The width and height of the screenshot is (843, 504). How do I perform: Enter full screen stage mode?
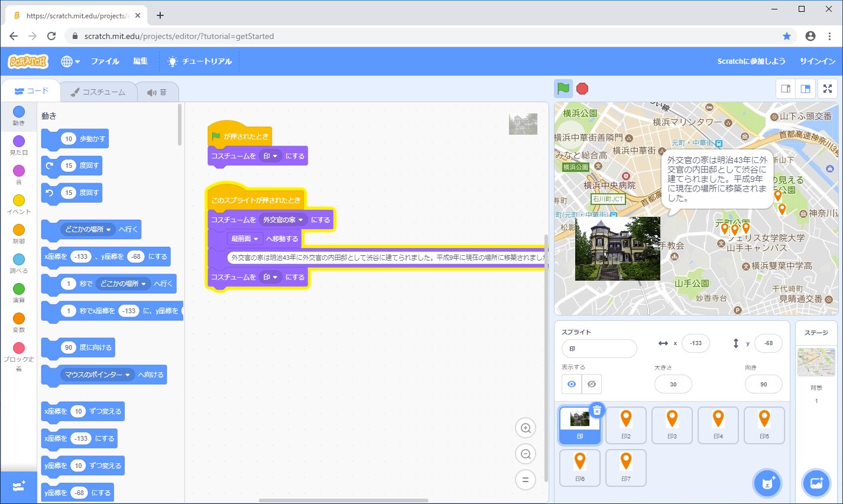pos(828,89)
